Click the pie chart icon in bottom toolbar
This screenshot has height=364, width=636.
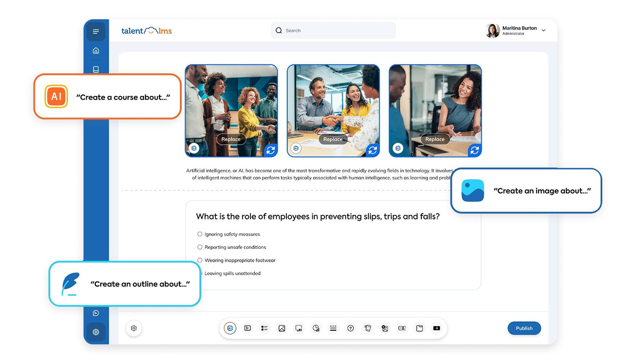click(316, 328)
